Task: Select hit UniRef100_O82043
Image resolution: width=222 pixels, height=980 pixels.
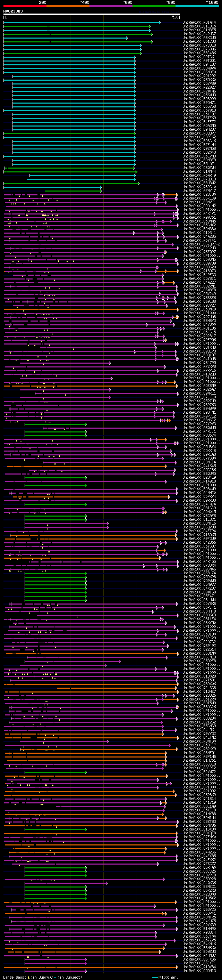Action: click(x=199, y=152)
